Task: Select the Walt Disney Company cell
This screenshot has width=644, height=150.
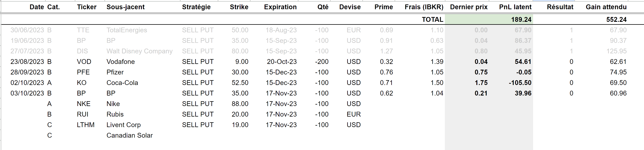Action: click(x=139, y=51)
